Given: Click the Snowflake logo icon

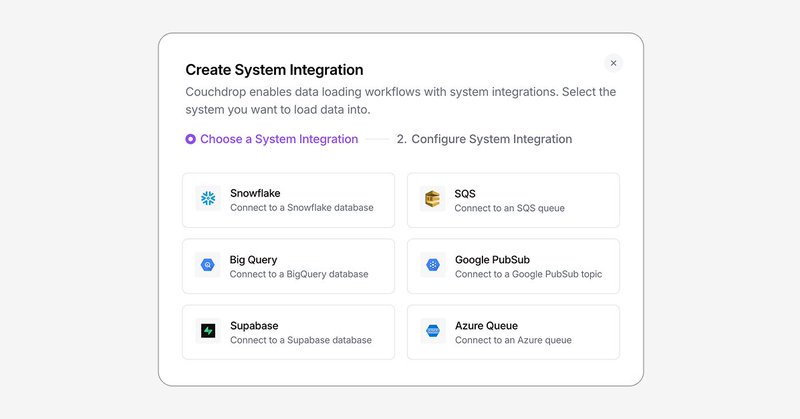Looking at the screenshot, I should [x=208, y=199].
